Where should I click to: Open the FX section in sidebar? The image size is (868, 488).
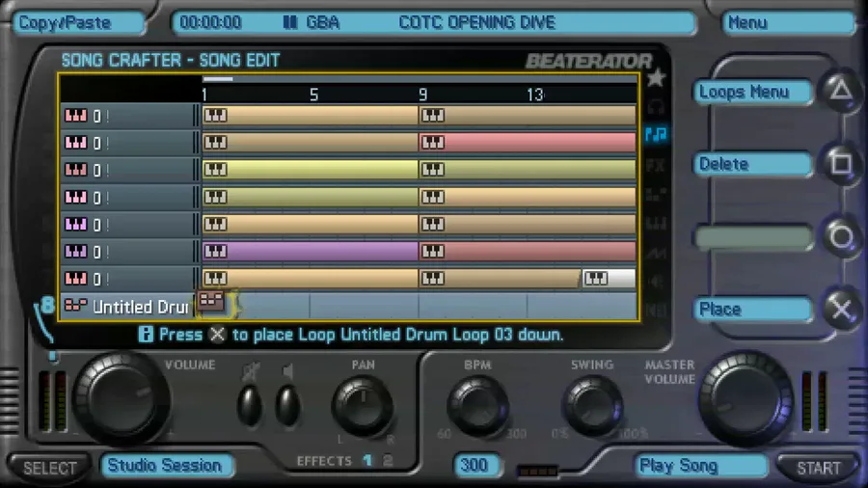pyautogui.click(x=656, y=165)
